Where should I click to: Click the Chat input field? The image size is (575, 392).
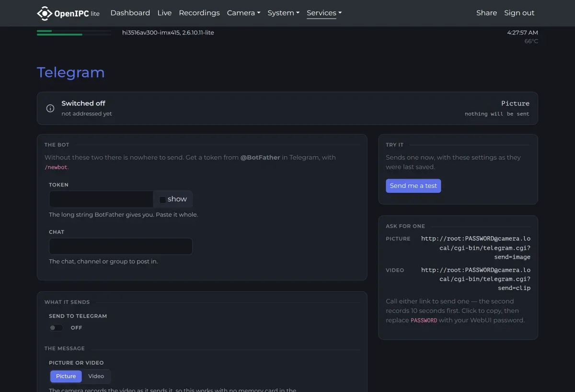pos(121,246)
